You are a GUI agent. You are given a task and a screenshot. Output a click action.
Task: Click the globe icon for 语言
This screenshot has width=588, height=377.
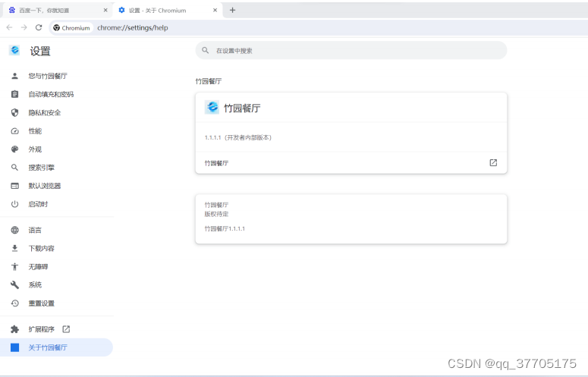(14, 230)
